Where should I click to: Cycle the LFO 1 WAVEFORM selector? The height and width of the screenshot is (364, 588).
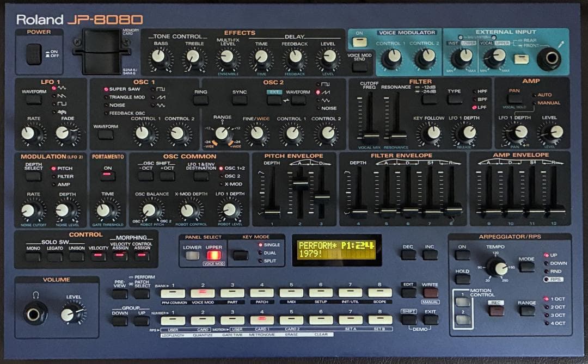pyautogui.click(x=34, y=100)
